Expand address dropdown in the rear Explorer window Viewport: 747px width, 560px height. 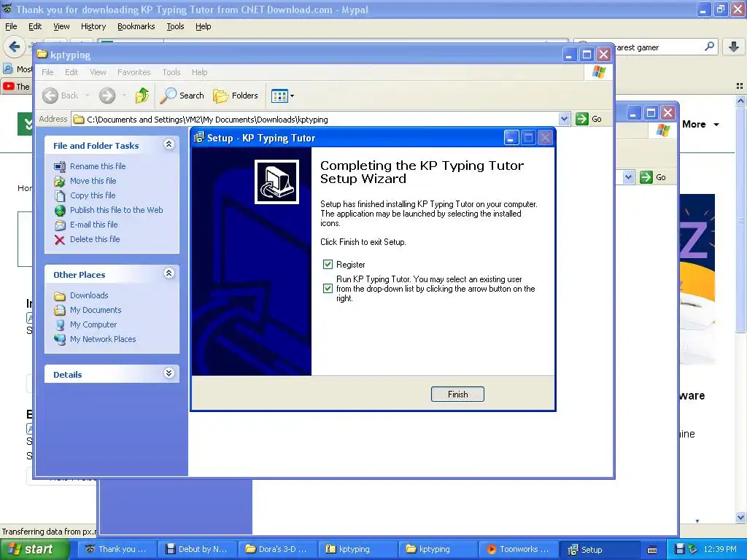628,177
